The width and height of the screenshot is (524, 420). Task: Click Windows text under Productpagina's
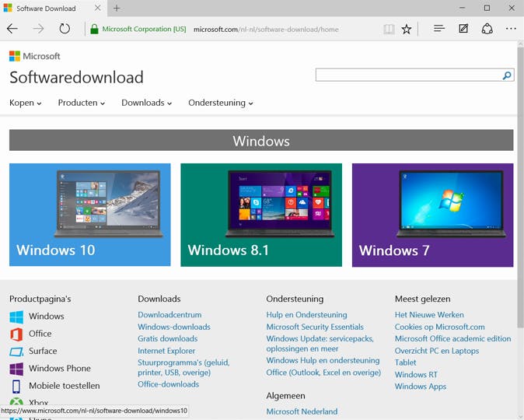(47, 317)
